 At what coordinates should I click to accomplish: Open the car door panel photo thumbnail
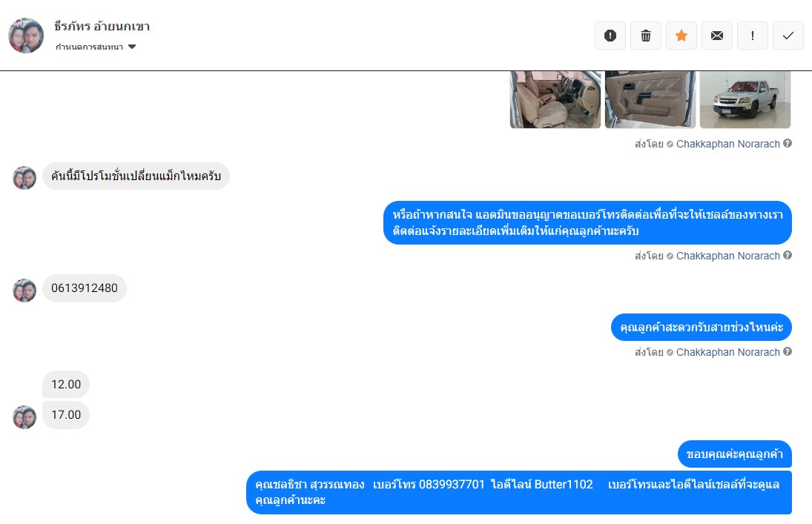[650, 99]
